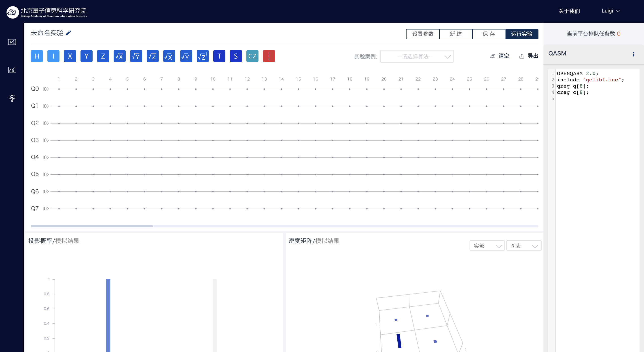The image size is (644, 352).
Task: Open 实部 density matrix dropdown
Action: pyautogui.click(x=487, y=246)
